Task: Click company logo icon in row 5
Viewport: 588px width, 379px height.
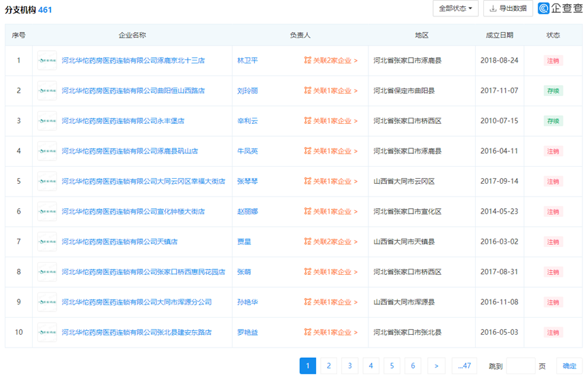Action: pos(47,182)
